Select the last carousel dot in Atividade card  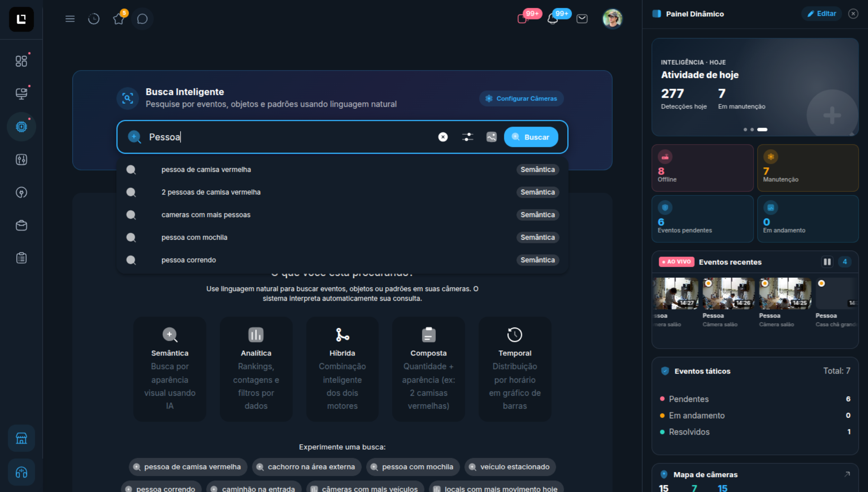point(762,130)
